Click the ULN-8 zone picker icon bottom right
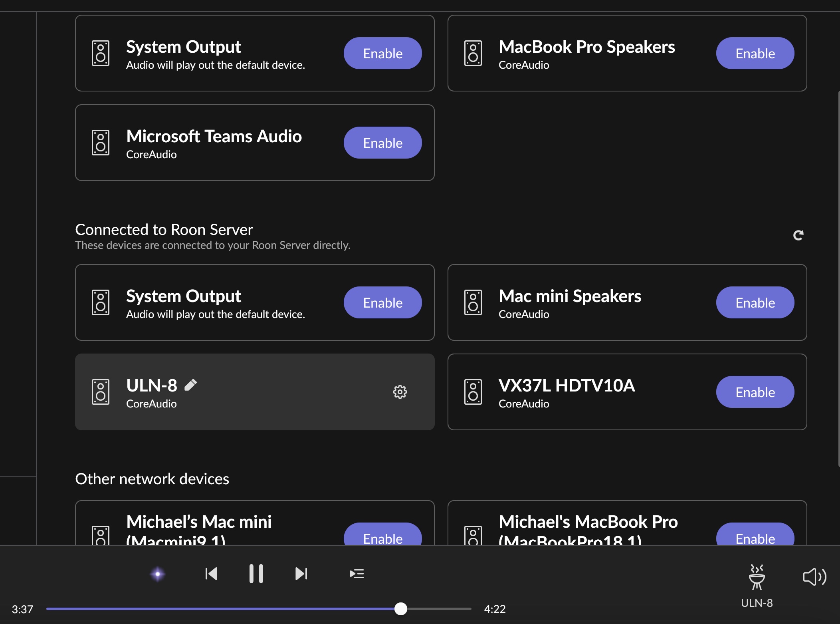Screen dimensions: 840x624 click(x=756, y=576)
